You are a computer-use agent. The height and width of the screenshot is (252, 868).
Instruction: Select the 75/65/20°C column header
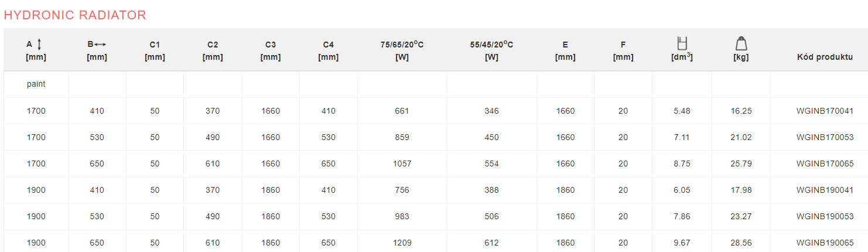pyautogui.click(x=402, y=50)
